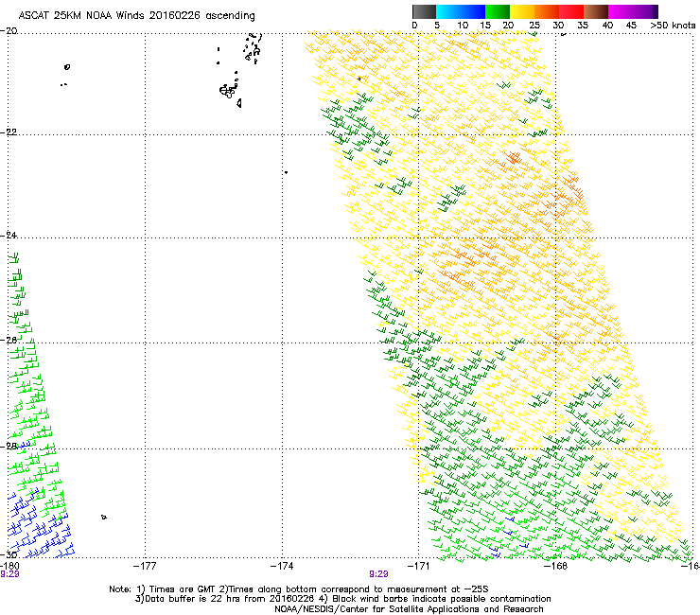Click the note line '3)Data buffer is 22 hrs'

coord(342,599)
